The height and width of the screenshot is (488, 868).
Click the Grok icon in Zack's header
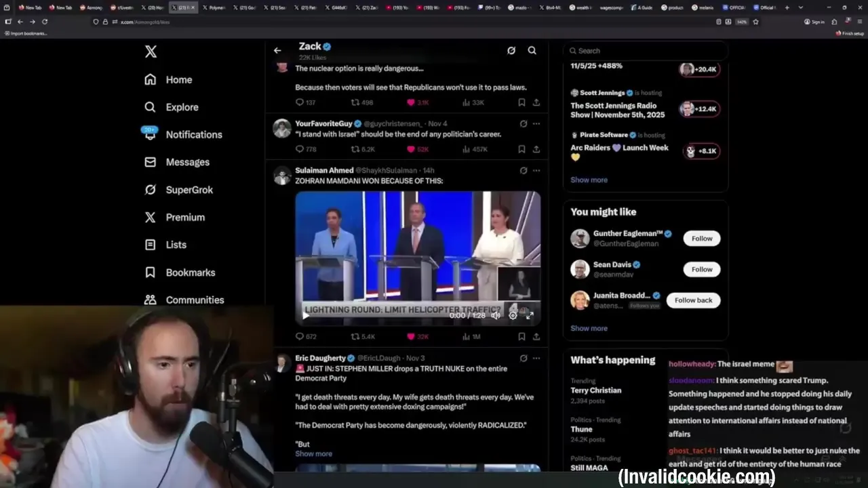(x=511, y=50)
